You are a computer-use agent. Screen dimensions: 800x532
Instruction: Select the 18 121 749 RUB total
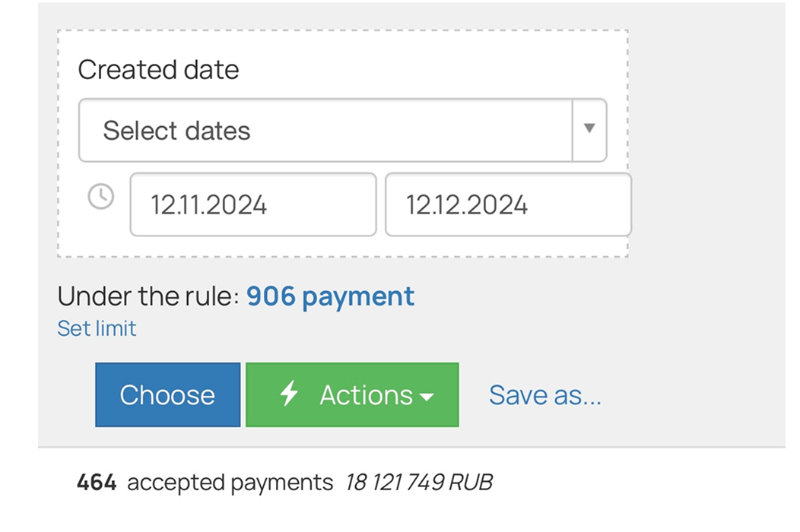coord(418,482)
